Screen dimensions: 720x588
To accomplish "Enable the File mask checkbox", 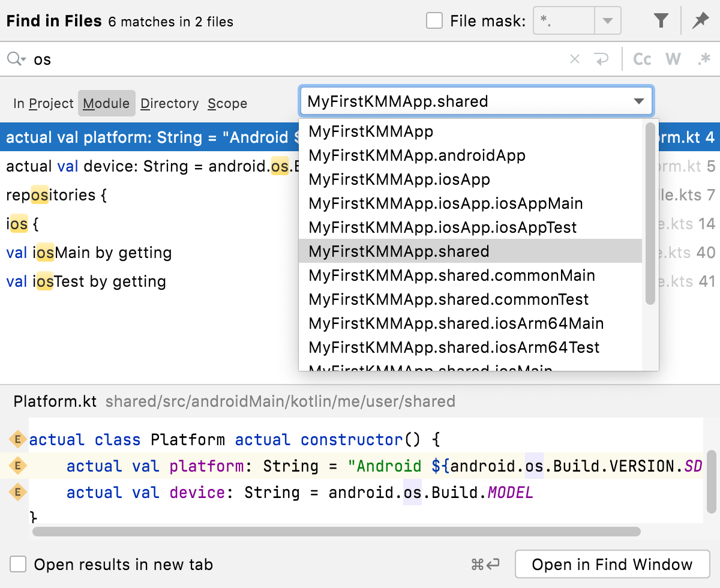I will [x=434, y=22].
